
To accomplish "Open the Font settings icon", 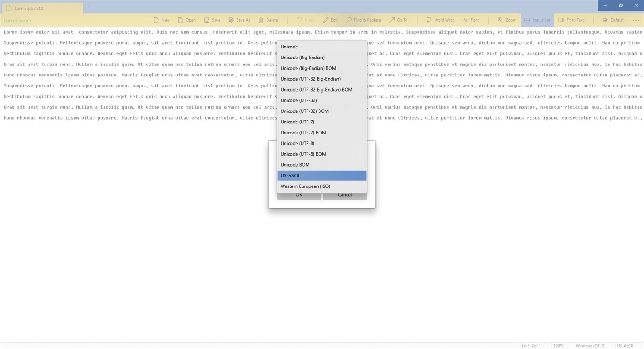I will click(471, 20).
